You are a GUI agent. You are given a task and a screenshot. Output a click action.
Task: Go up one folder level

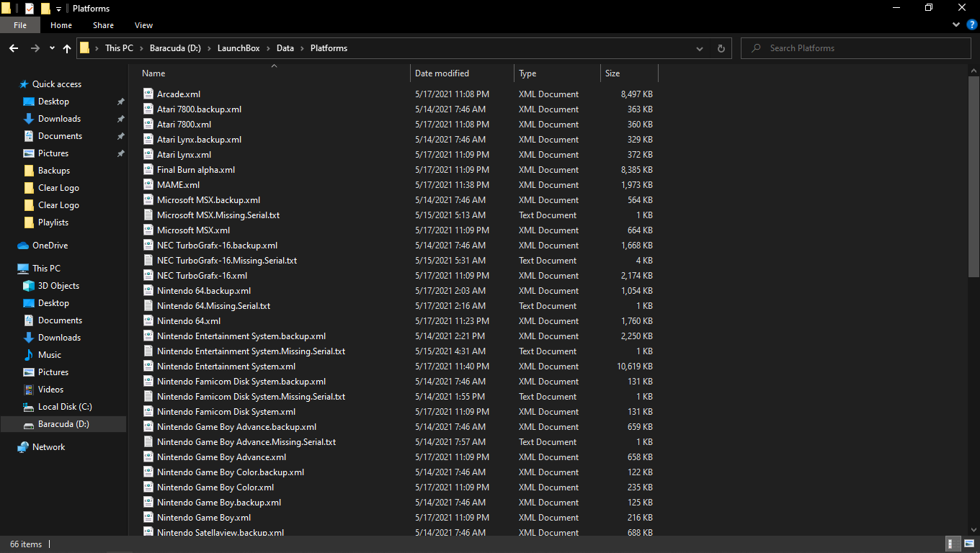pyautogui.click(x=67, y=48)
